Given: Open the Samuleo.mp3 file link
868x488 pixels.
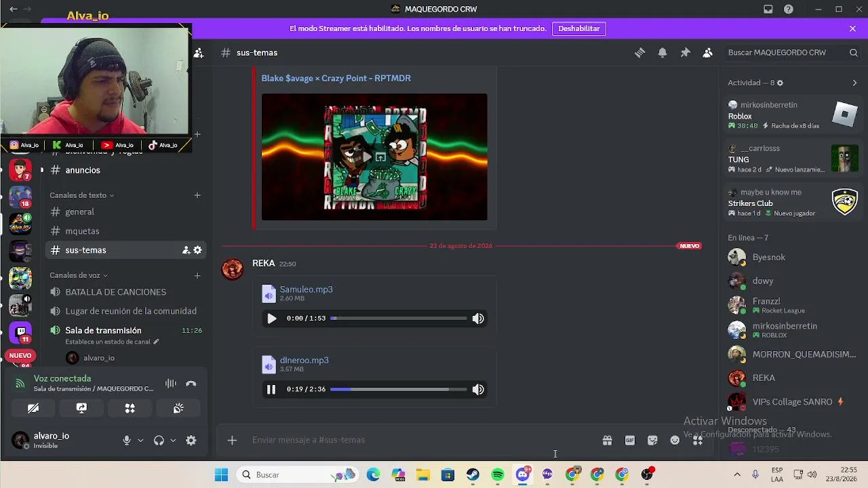Looking at the screenshot, I should point(306,289).
